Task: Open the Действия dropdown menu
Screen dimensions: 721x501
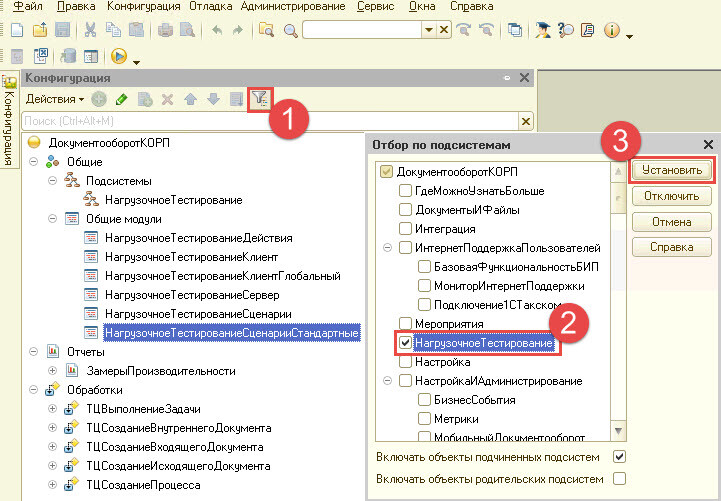Action: coord(55,99)
